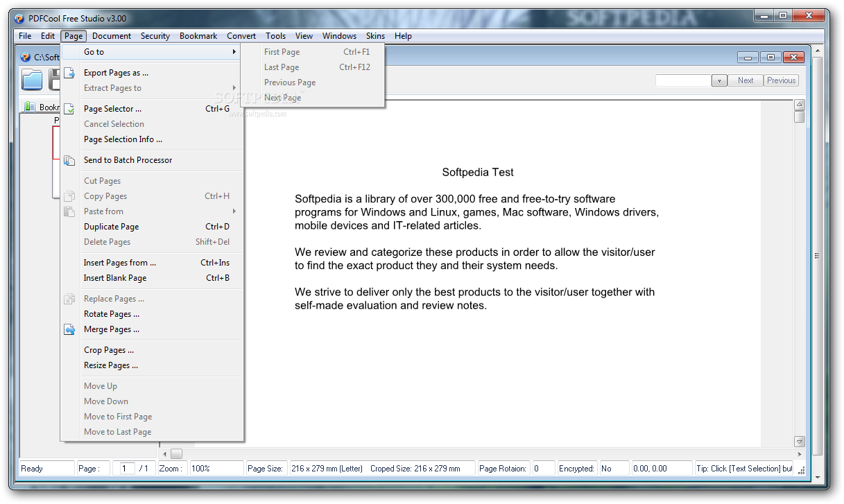Click the vertical scrollbar thumb

[x=799, y=116]
